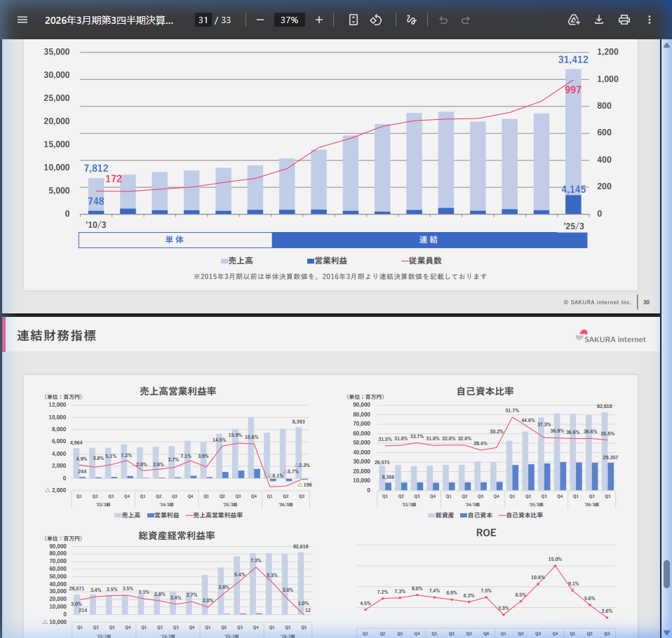Viewport: 672px width, 638px height.
Task: Enable the draw annotation tool
Action: tap(412, 20)
